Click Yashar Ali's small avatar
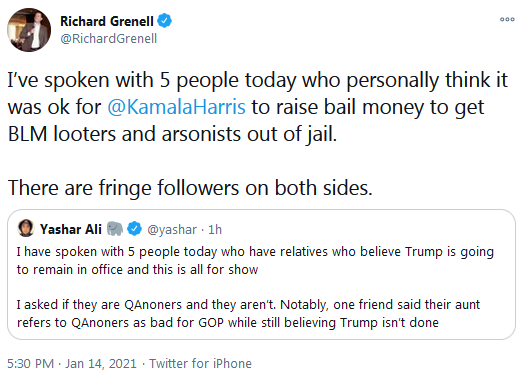 26,228
